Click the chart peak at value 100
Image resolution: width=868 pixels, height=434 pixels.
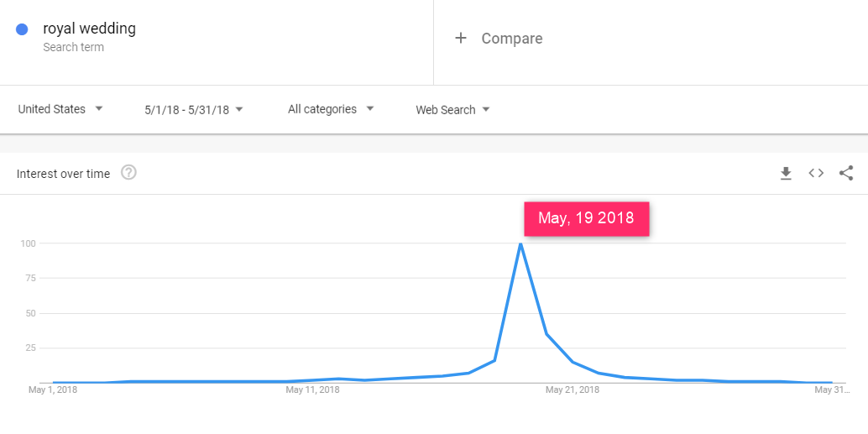pyautogui.click(x=520, y=244)
